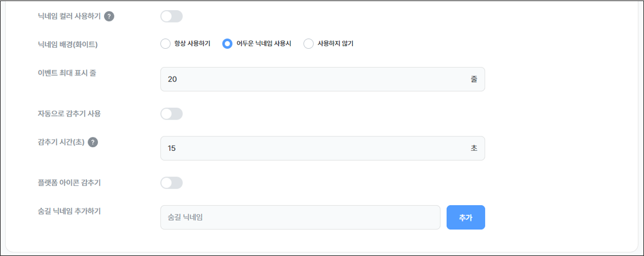This screenshot has height=256, width=644.
Task: Click the 닉네임 배경(화이트) label
Action: (x=64, y=44)
